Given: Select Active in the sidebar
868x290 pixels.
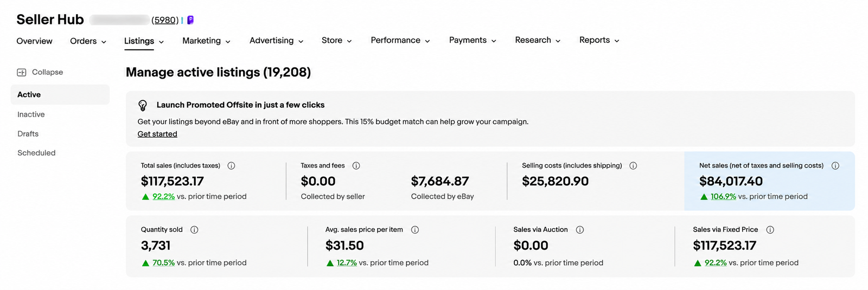Looking at the screenshot, I should pyautogui.click(x=60, y=94).
